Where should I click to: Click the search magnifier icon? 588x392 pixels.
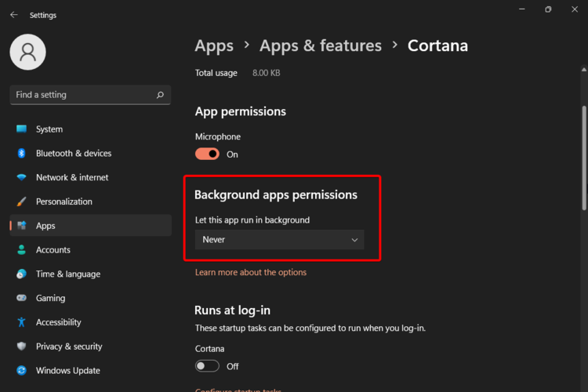tap(160, 95)
